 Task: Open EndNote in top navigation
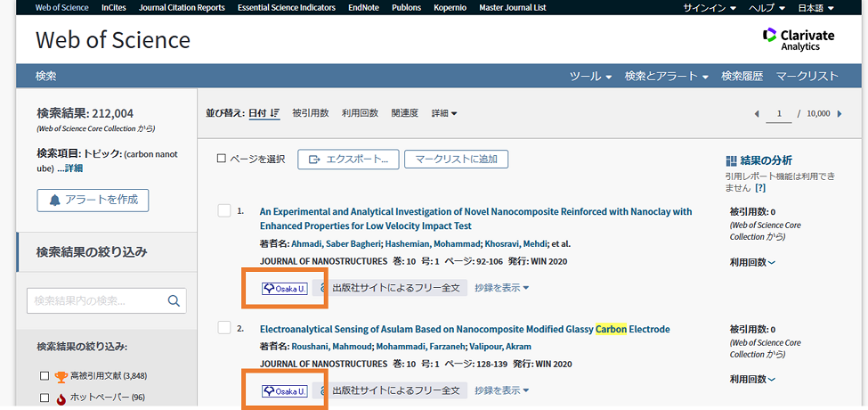tap(363, 8)
